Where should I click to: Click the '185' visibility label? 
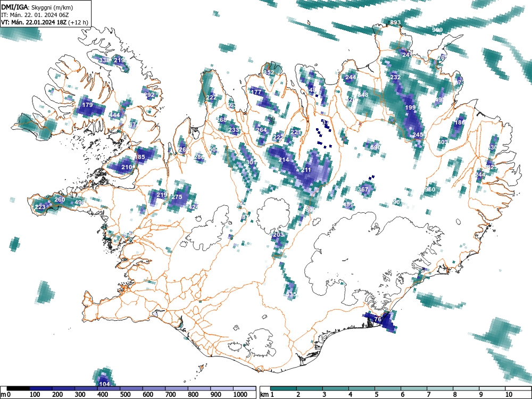(x=140, y=157)
